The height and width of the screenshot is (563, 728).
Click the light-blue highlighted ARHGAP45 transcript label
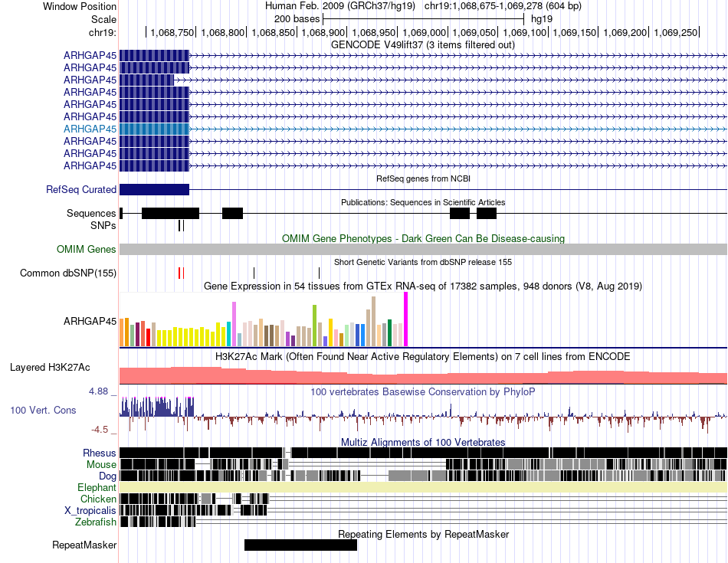(x=90, y=129)
